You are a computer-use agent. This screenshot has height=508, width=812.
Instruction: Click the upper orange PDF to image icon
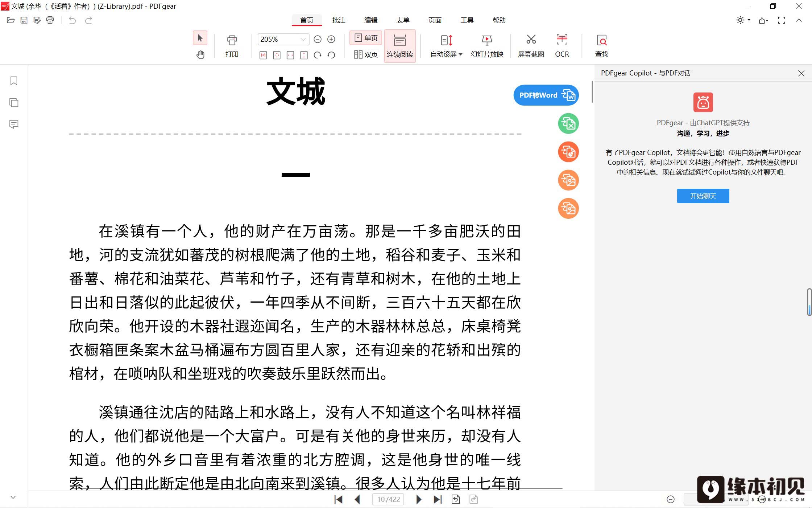click(x=568, y=180)
